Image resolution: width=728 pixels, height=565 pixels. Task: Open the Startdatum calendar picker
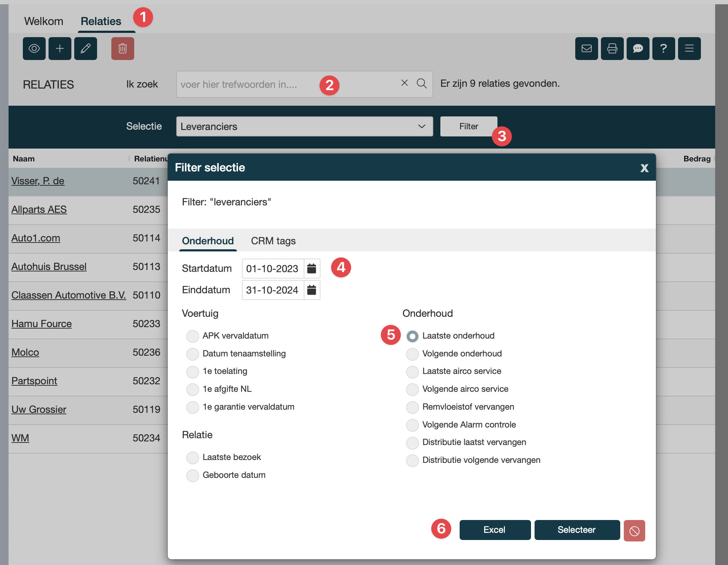tap(312, 269)
